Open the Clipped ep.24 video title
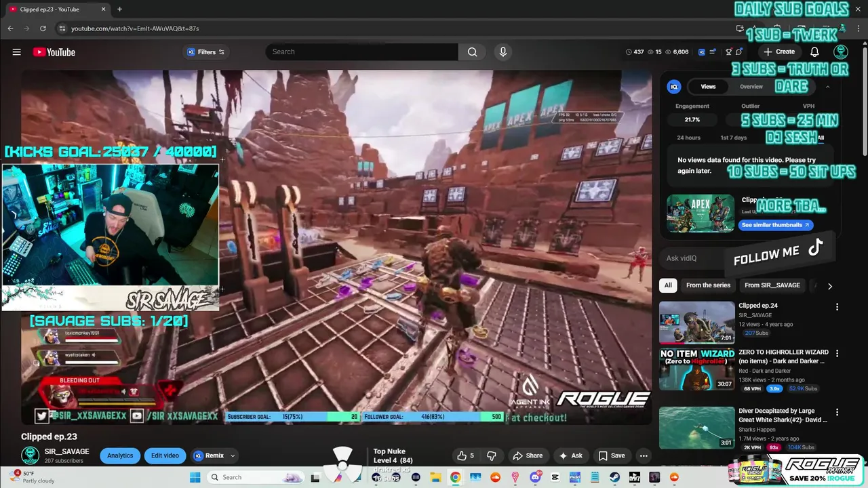The width and height of the screenshot is (868, 488). [758, 306]
